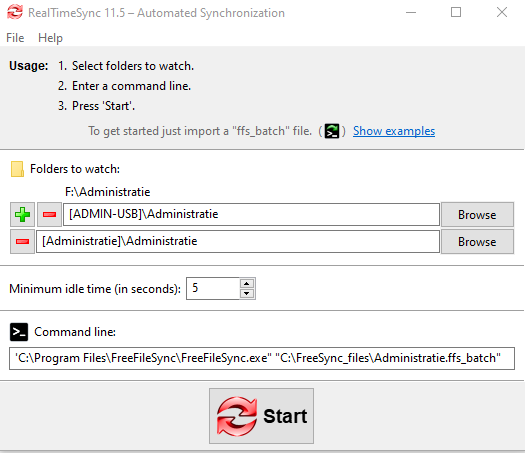Click the black Command line terminal icon
This screenshot has width=525, height=453.
(19, 332)
